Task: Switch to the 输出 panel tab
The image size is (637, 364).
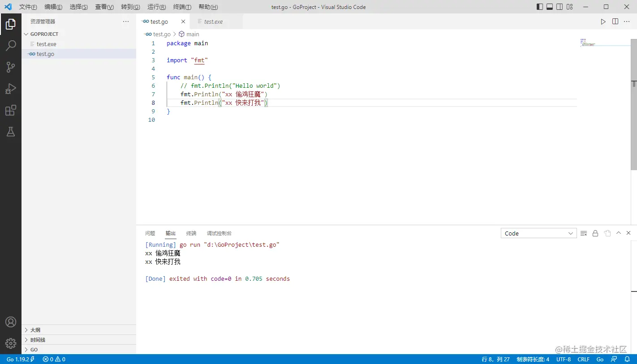Action: pyautogui.click(x=171, y=233)
